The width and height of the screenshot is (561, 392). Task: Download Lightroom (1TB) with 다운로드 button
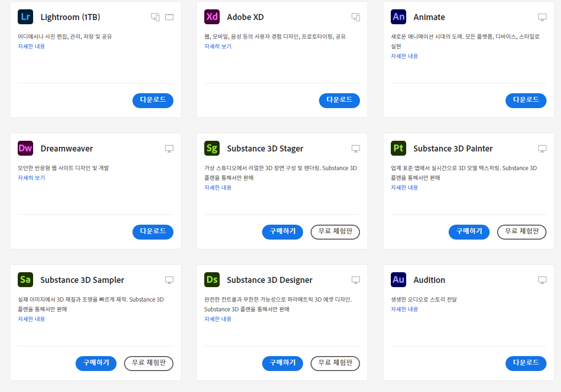[x=153, y=100]
